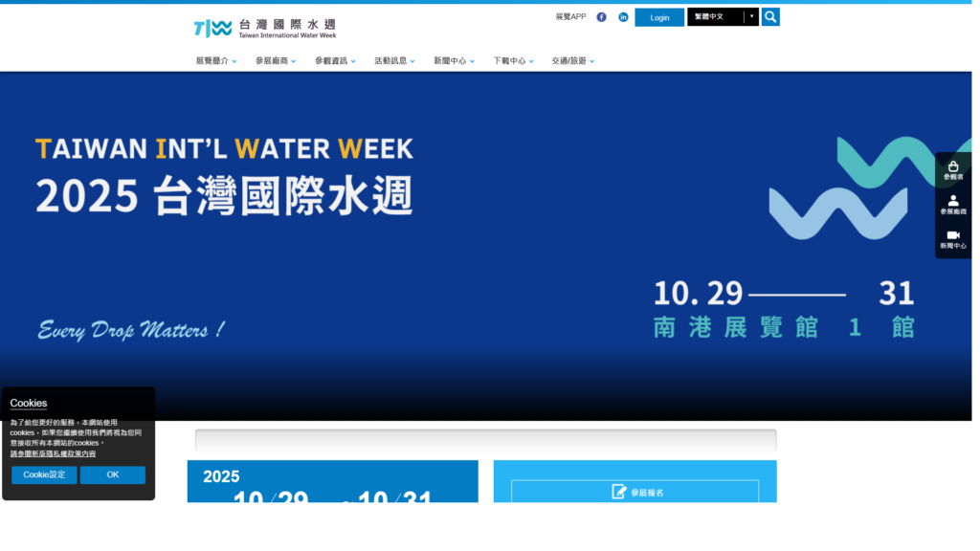The width and height of the screenshot is (980, 551).
Task: Click the 2025 10/29–10/31 date card
Action: (332, 482)
